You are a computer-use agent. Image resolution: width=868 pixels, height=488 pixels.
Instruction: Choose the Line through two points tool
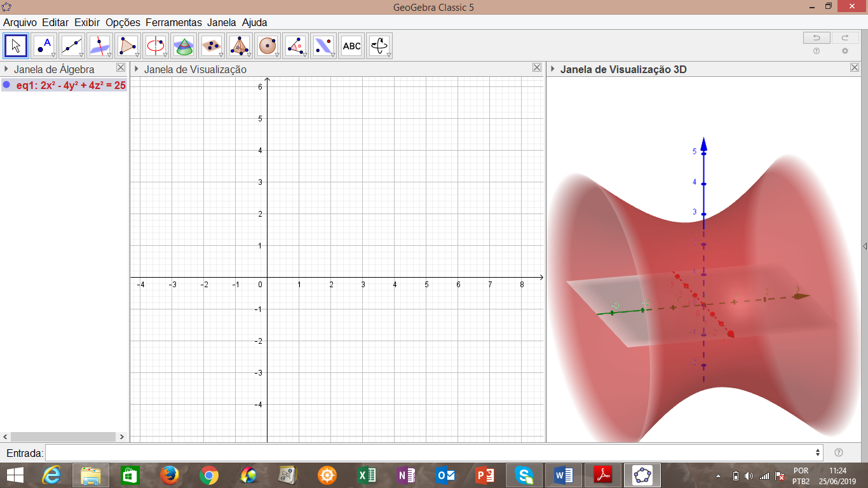pos(72,46)
